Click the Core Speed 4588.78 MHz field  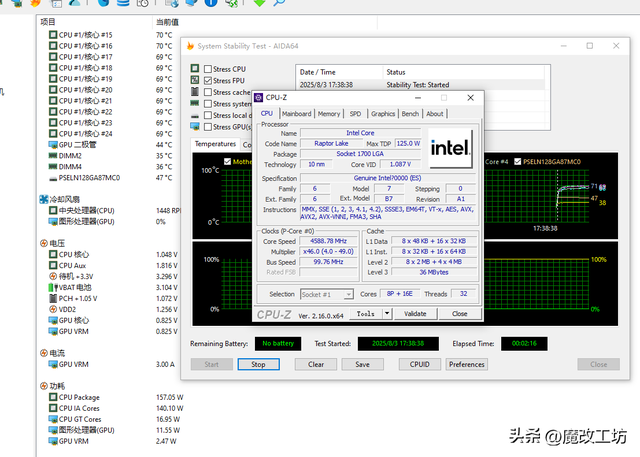[x=328, y=241]
